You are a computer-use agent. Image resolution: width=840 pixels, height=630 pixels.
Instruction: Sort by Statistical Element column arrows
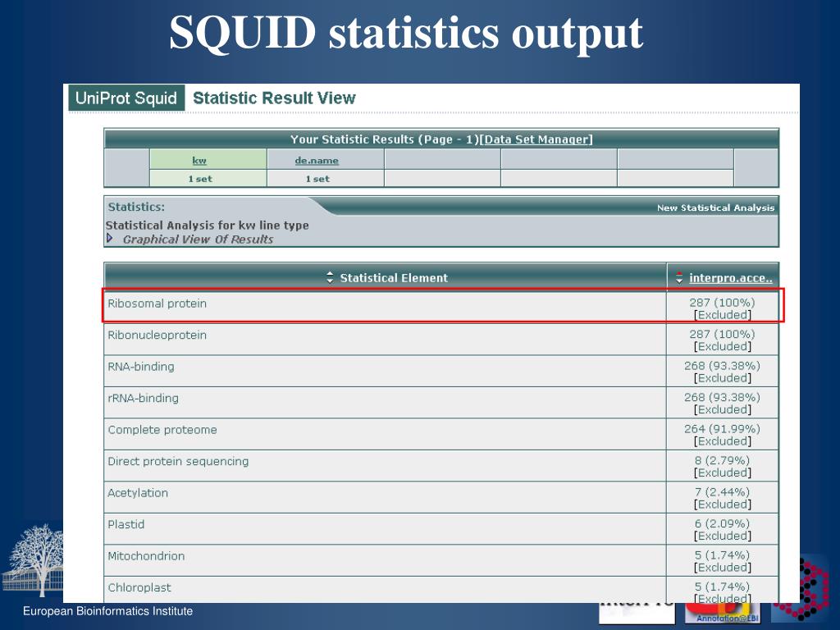click(x=330, y=277)
